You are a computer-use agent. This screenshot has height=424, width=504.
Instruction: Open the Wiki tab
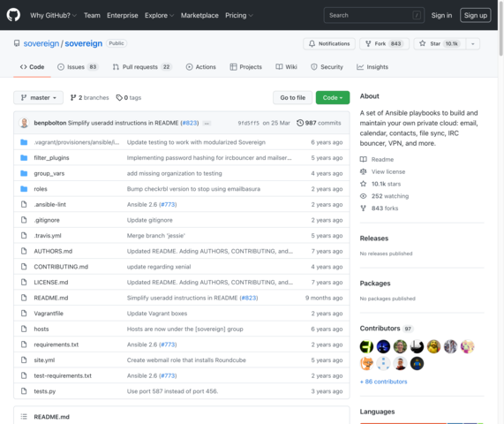point(286,67)
